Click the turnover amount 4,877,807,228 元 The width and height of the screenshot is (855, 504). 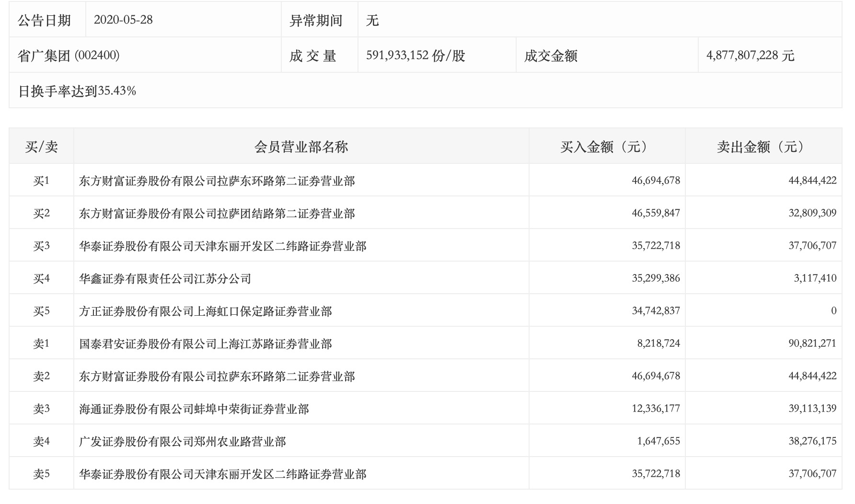pos(750,56)
